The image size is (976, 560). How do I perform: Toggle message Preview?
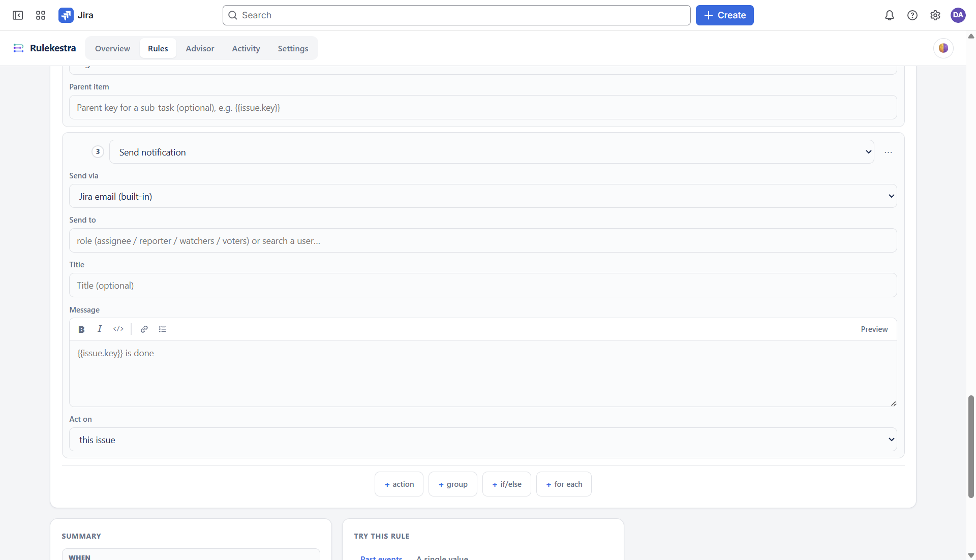coord(874,329)
